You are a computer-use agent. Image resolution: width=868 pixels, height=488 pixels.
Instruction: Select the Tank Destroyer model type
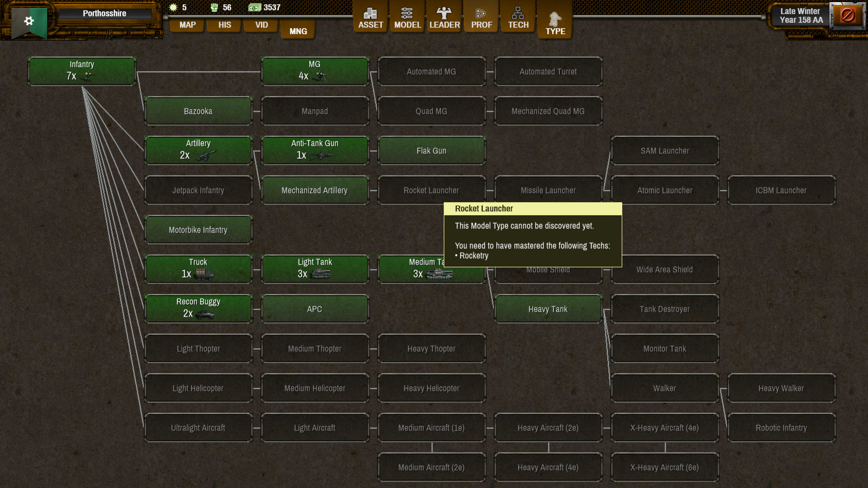(x=665, y=309)
